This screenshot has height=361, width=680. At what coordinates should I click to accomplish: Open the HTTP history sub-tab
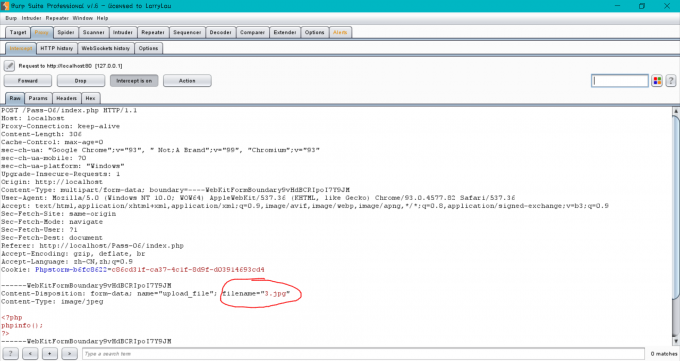(x=57, y=48)
